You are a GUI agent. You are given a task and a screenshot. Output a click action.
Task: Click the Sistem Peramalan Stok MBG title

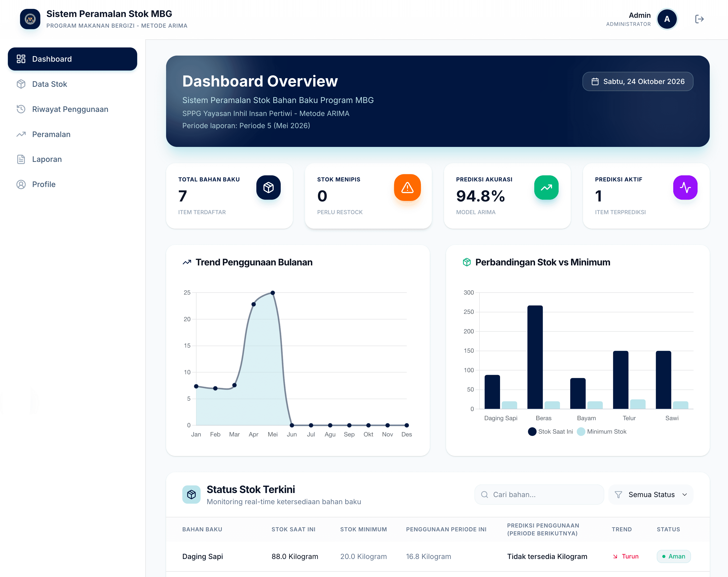click(x=109, y=14)
